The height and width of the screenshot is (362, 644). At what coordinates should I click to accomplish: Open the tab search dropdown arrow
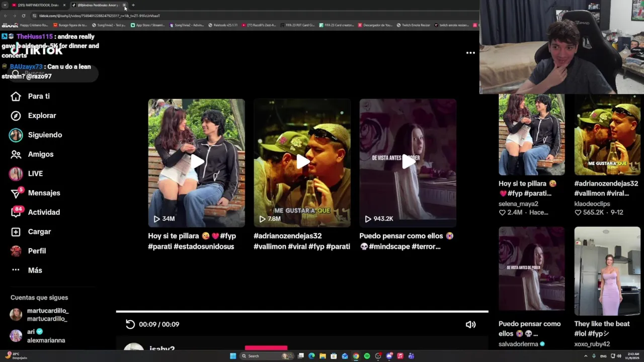(x=5, y=5)
